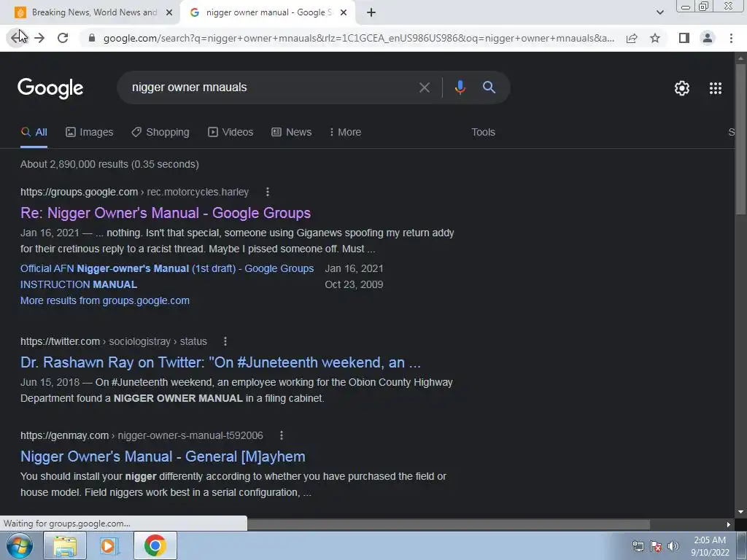This screenshot has width=747, height=560.
Task: Open the Windows Start menu
Action: point(20,545)
